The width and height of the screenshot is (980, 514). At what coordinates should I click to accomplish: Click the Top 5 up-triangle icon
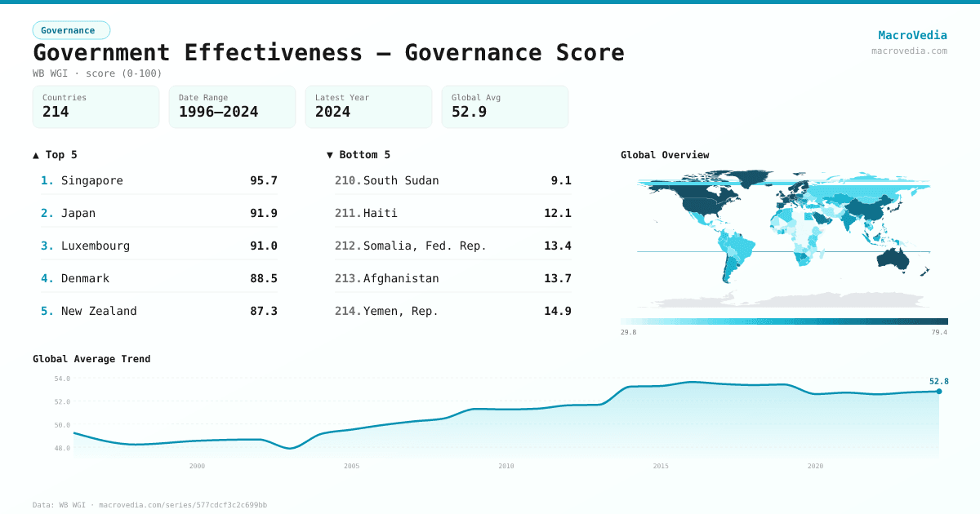pos(36,155)
